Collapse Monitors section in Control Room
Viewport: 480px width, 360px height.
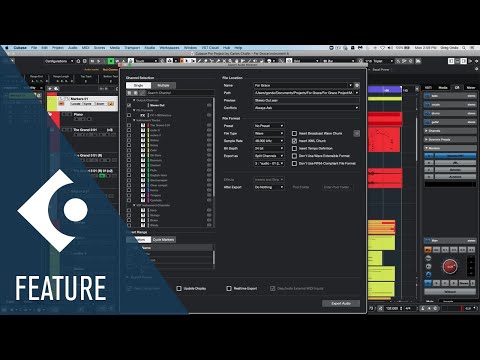427,148
